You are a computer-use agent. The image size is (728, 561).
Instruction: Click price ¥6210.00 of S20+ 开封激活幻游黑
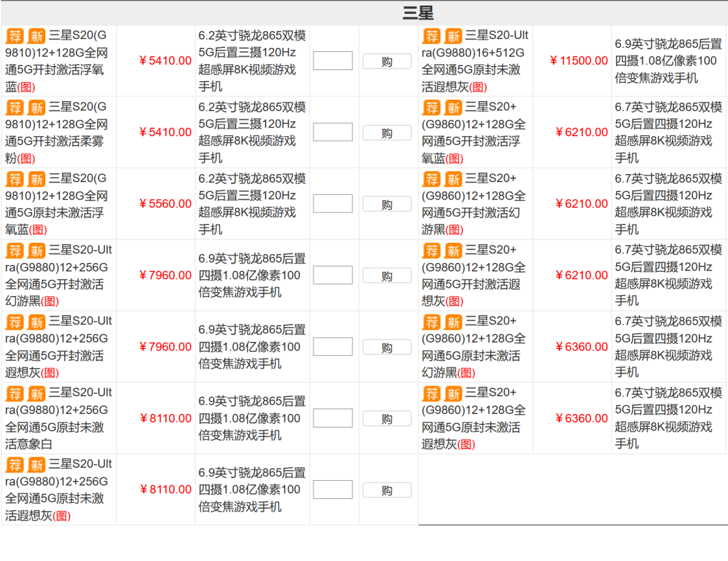point(582,204)
